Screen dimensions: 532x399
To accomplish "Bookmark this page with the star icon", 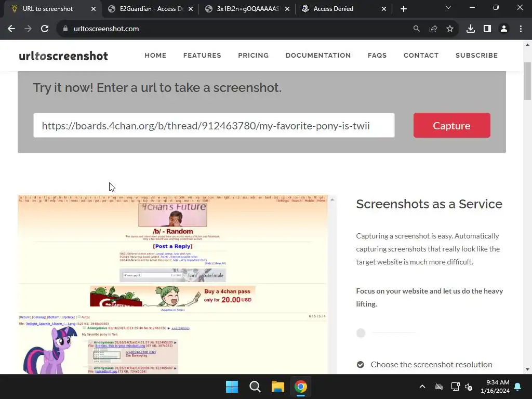I will (x=450, y=29).
